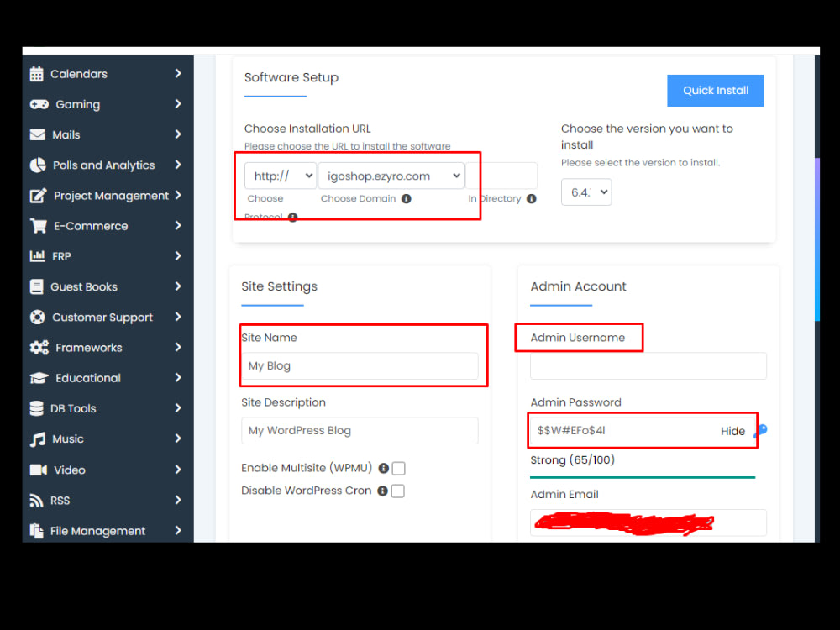Open the version dropdown showing 6.4

click(x=586, y=192)
